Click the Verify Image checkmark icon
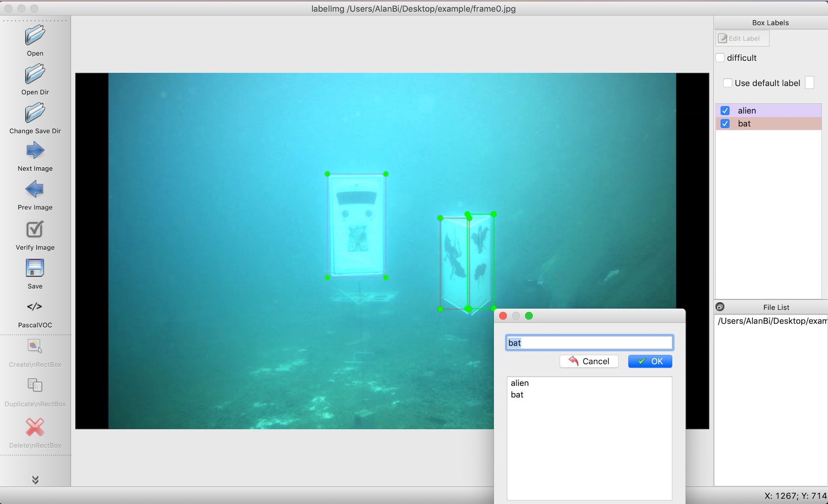Viewport: 828px width, 504px height. pyautogui.click(x=35, y=229)
